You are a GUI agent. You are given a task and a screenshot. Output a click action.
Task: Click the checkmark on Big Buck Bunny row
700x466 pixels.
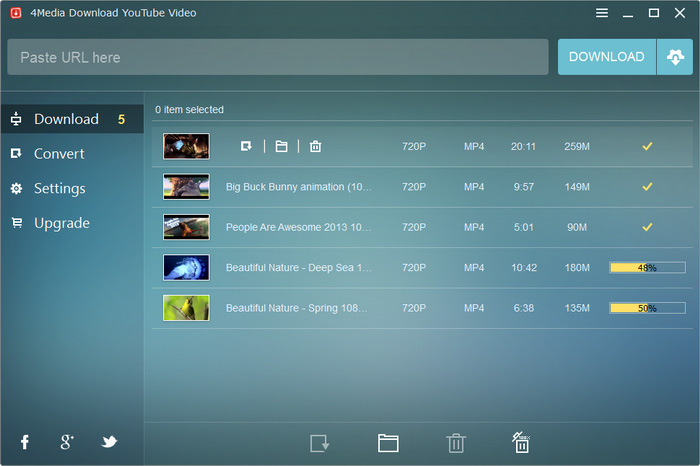click(647, 187)
